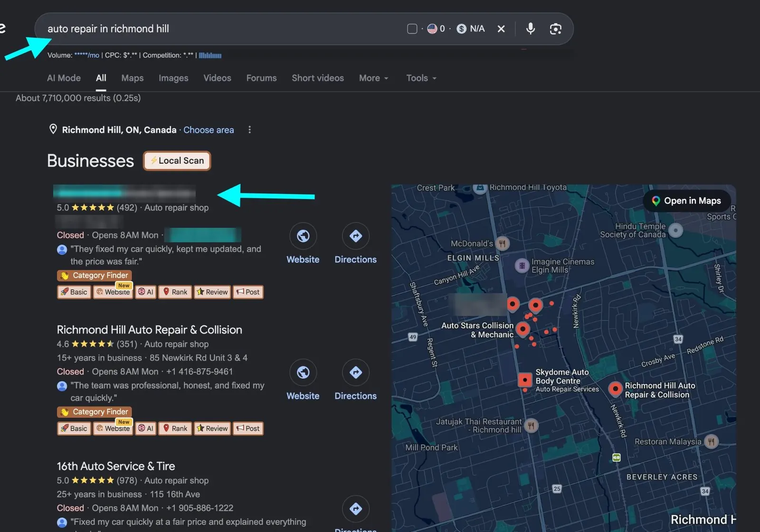
Task: Click Basic tag under first business
Action: [x=74, y=292]
